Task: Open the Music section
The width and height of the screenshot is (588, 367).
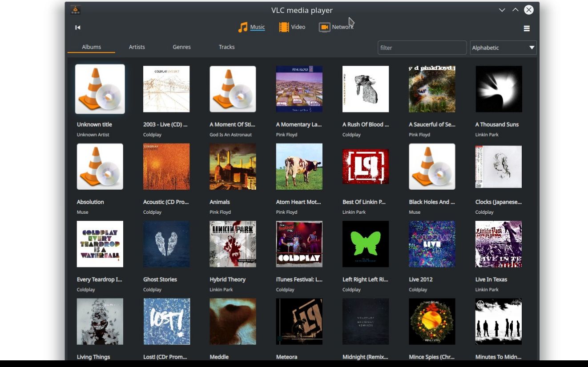Action: tap(251, 27)
